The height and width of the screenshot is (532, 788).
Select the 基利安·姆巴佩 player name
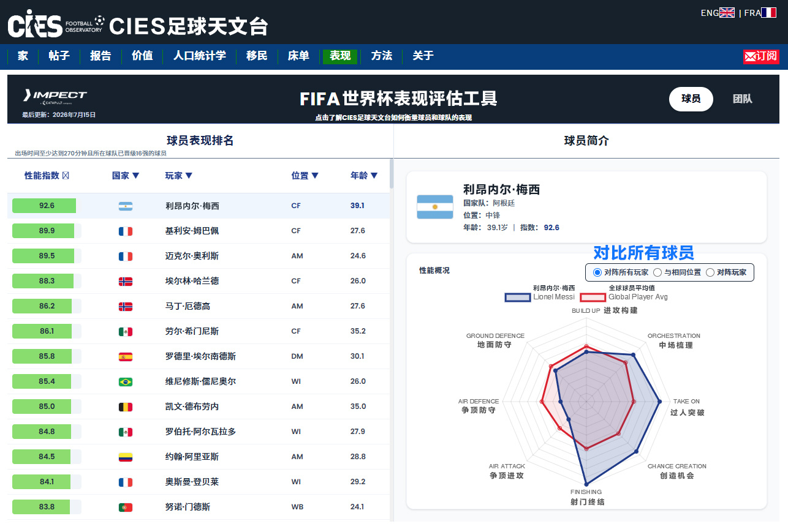[192, 231]
